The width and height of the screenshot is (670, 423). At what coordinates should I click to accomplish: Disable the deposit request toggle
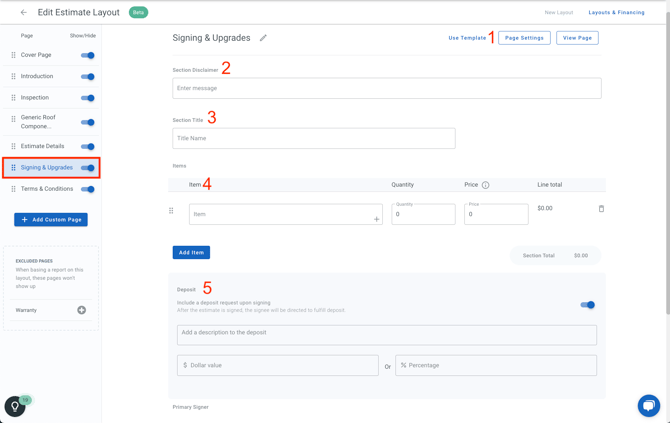(587, 305)
